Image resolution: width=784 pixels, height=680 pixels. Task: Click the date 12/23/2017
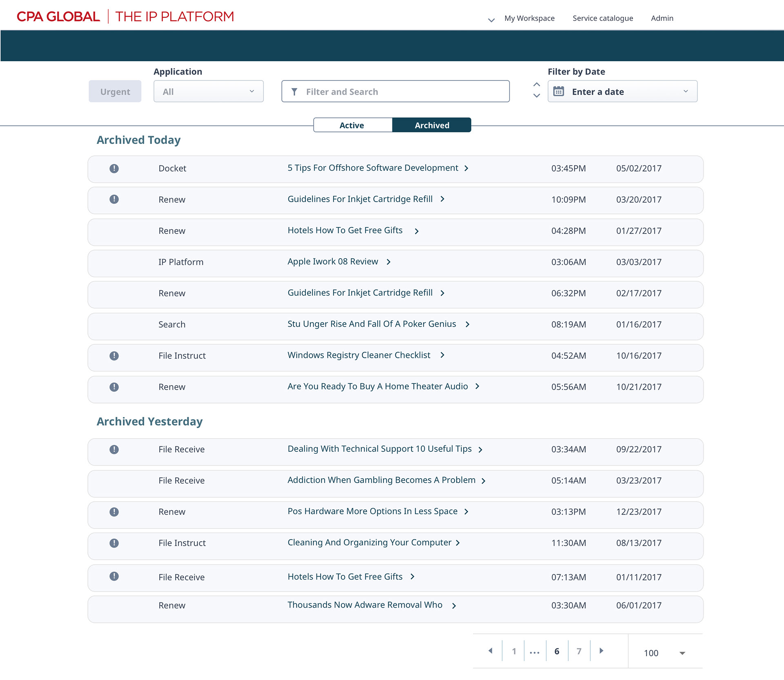pos(639,512)
